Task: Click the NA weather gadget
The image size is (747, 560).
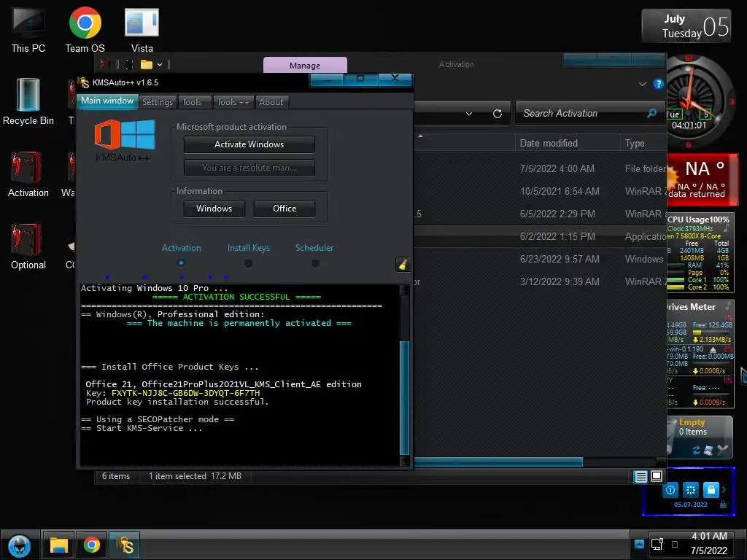Action: 703,179
